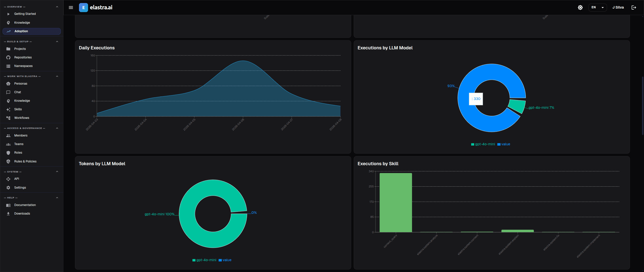The height and width of the screenshot is (272, 644).
Task: Open the Repositories section via its icon
Action: pos(8,57)
